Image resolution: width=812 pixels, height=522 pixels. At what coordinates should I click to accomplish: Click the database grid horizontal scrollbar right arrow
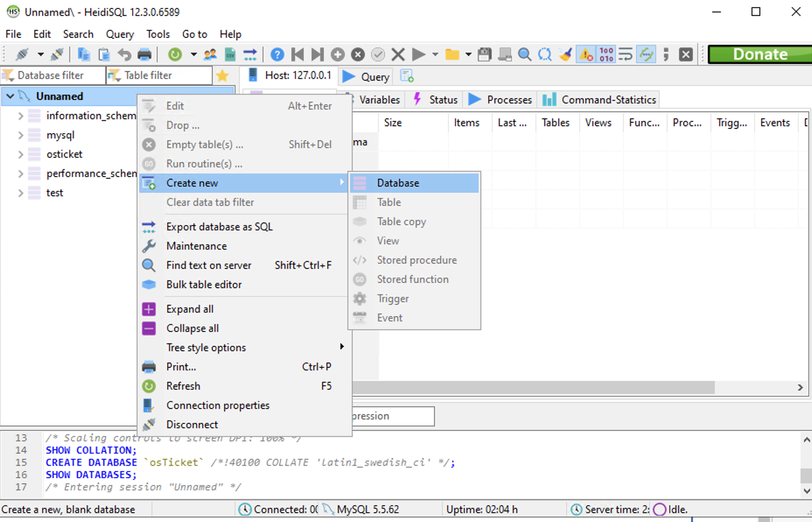800,388
